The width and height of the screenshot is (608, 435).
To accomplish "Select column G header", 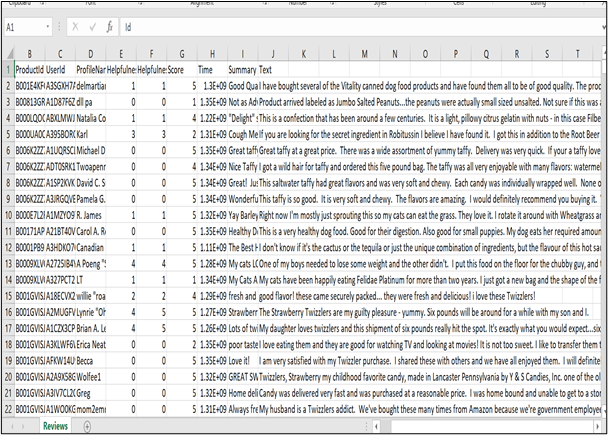I will click(182, 54).
